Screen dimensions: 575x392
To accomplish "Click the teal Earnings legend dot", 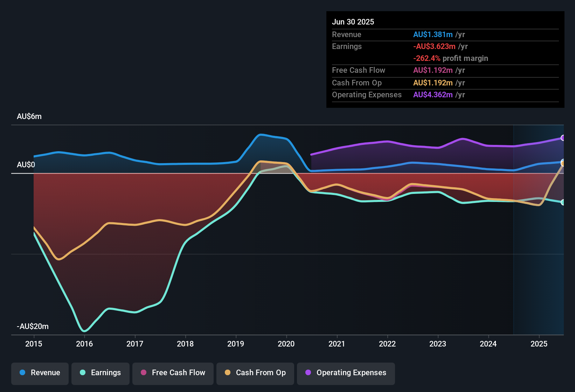I will tap(83, 373).
